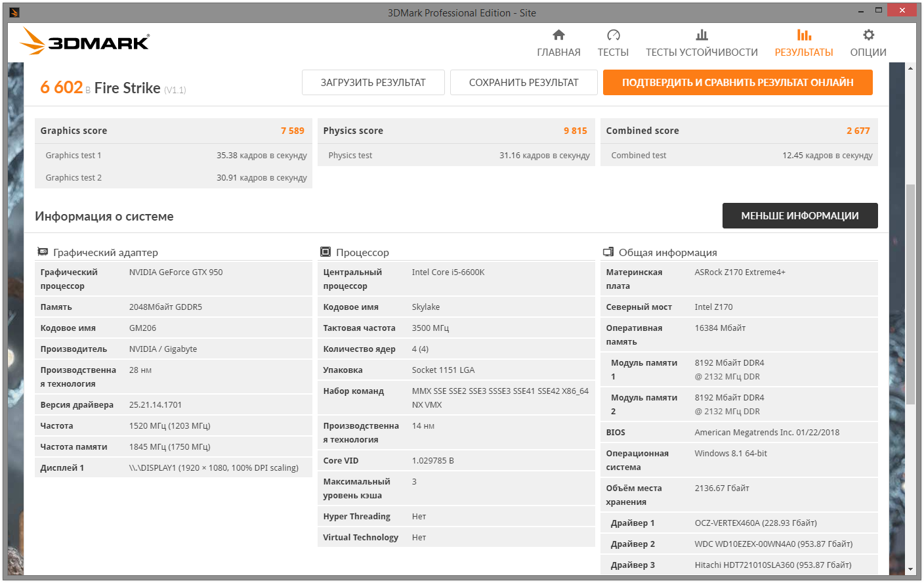Image resolution: width=924 pixels, height=583 pixels.
Task: Click the 3500 МГц clock frequency value
Action: (x=430, y=328)
